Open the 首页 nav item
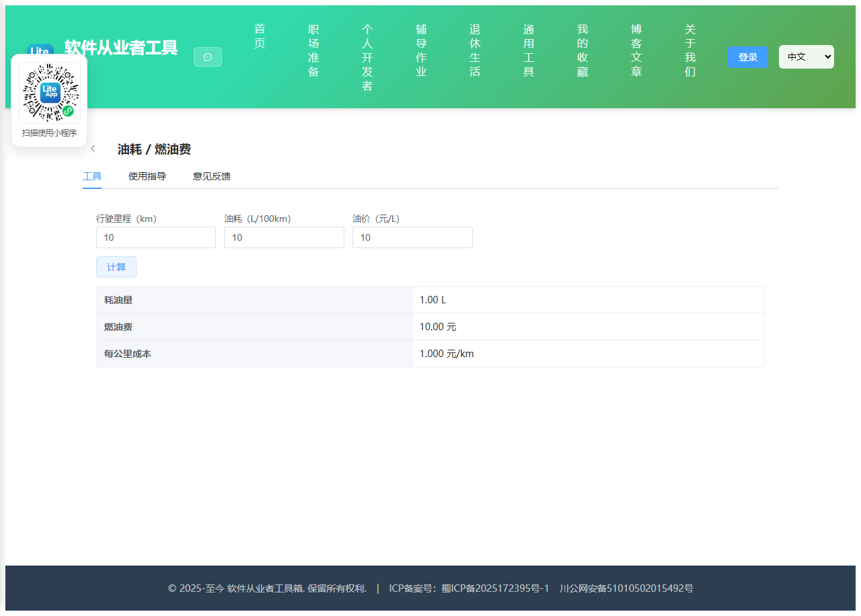This screenshot has width=861, height=616. click(x=260, y=36)
